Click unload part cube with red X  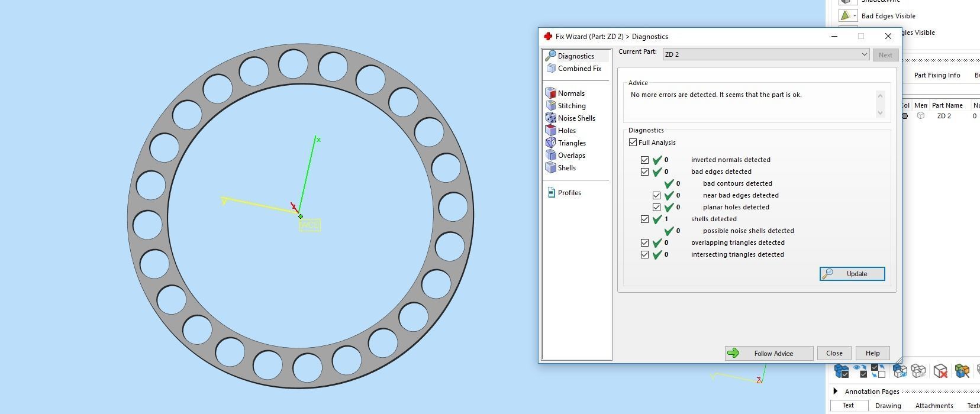click(940, 371)
